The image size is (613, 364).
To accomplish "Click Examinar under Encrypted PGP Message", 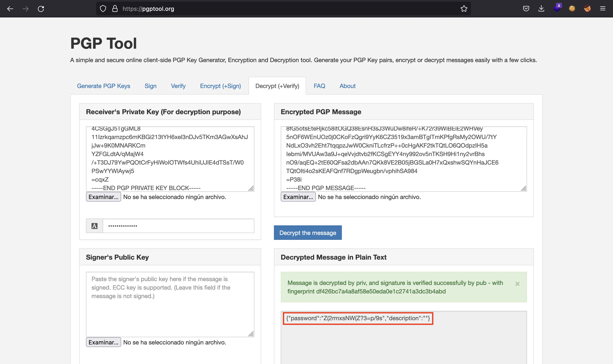I will coord(298,197).
